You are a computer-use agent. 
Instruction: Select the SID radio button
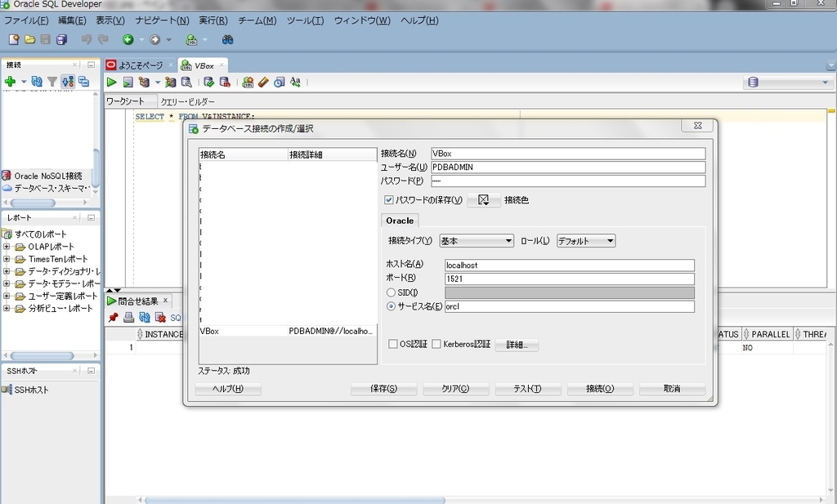coord(391,292)
